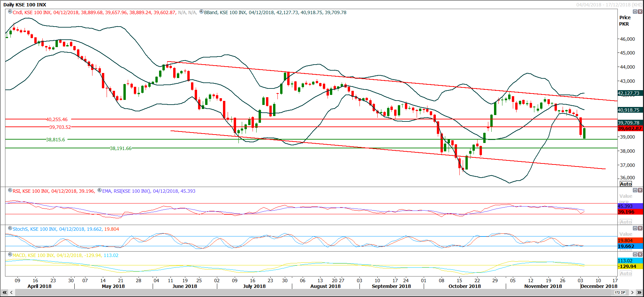Click the 37,000 price axis label
The width and height of the screenshot is (644, 297).
click(628, 165)
